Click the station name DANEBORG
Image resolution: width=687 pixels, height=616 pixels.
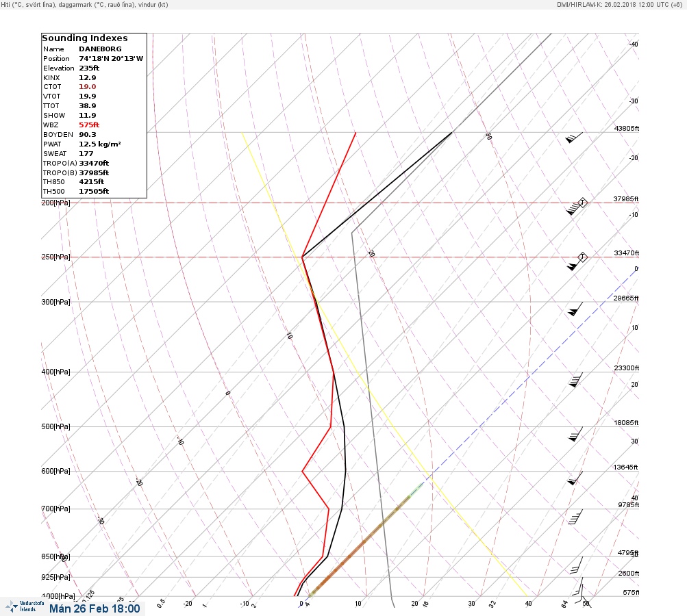click(100, 49)
